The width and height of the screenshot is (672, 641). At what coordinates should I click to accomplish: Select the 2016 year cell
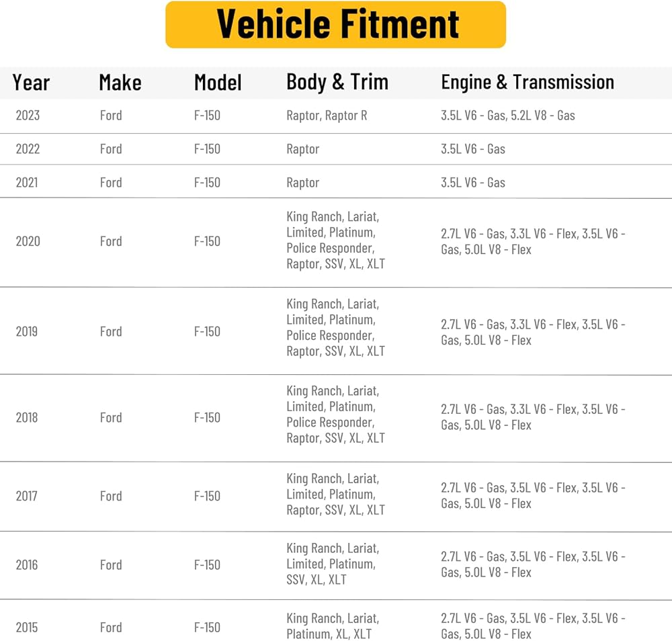tap(28, 565)
